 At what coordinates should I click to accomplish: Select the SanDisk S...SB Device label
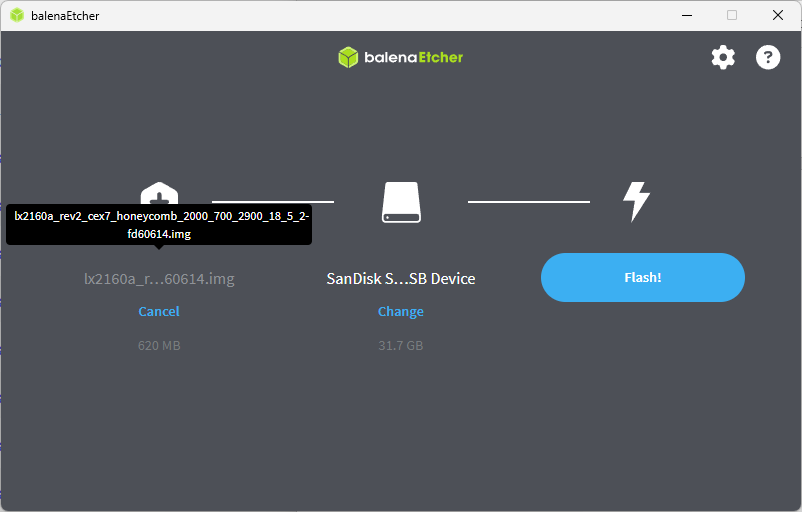pyautogui.click(x=401, y=279)
